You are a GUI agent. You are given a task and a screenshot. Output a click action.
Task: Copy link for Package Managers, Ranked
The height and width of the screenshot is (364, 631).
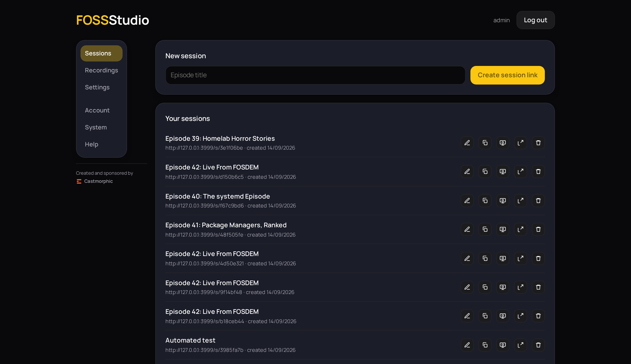click(x=485, y=229)
